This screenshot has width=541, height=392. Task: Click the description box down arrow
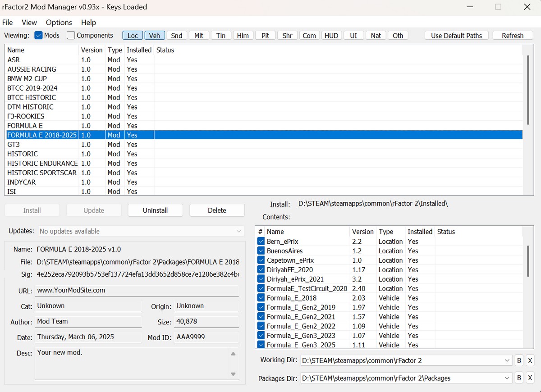click(x=233, y=374)
